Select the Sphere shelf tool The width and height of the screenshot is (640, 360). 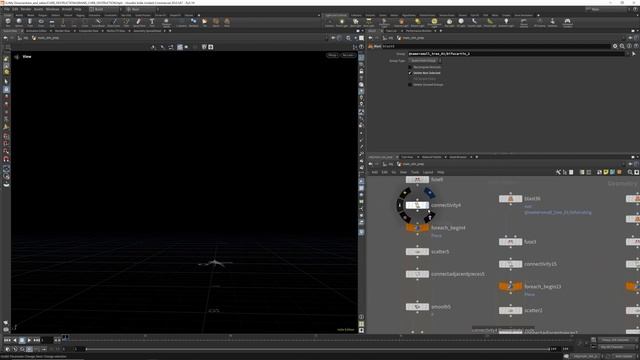19,22
